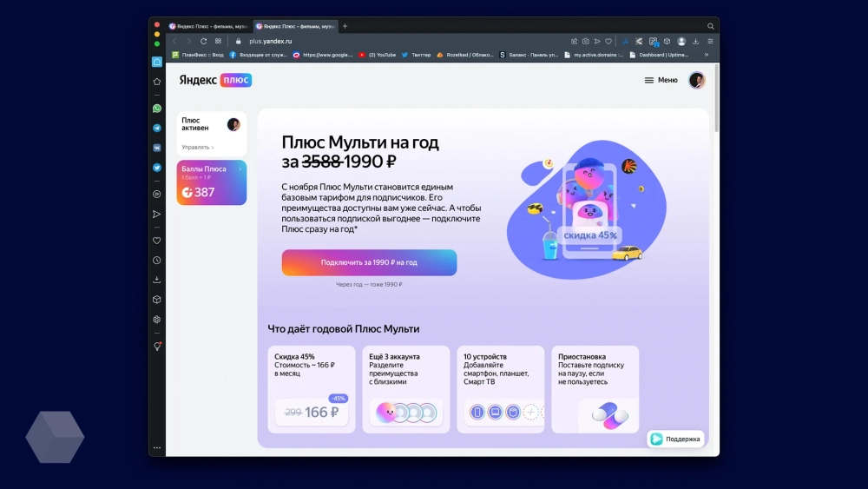The image size is (868, 489).
Task: Open Поддержка chat button
Action: [x=675, y=439]
